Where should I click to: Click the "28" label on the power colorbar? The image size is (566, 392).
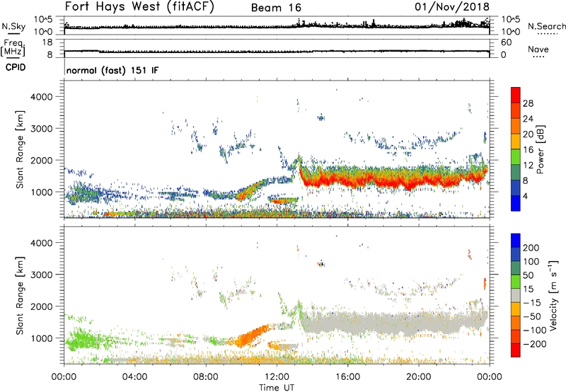(x=528, y=103)
